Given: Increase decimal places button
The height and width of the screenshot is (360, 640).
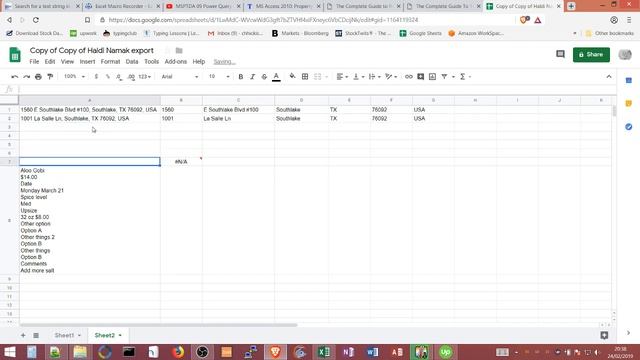Looking at the screenshot, I should click(131, 77).
